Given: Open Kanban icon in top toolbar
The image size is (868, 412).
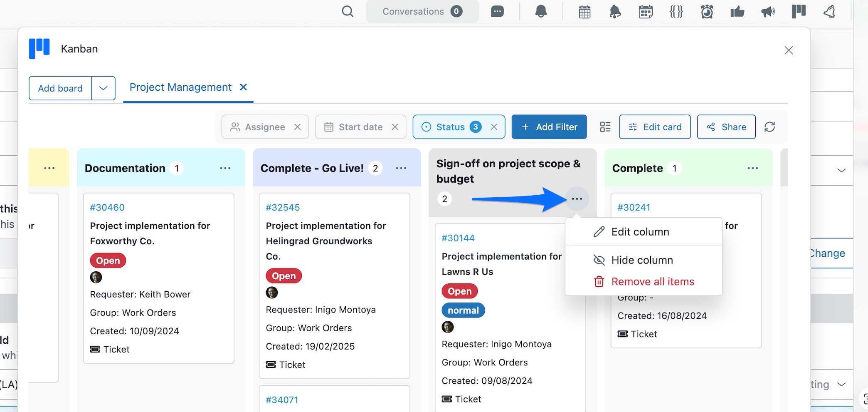Looking at the screenshot, I should (x=798, y=12).
